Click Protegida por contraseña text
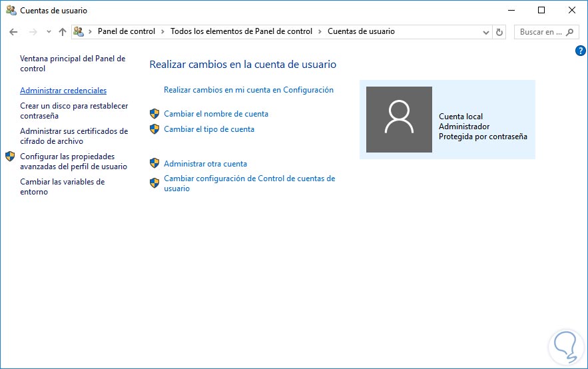Screen dimensions: 588x369 point(483,137)
